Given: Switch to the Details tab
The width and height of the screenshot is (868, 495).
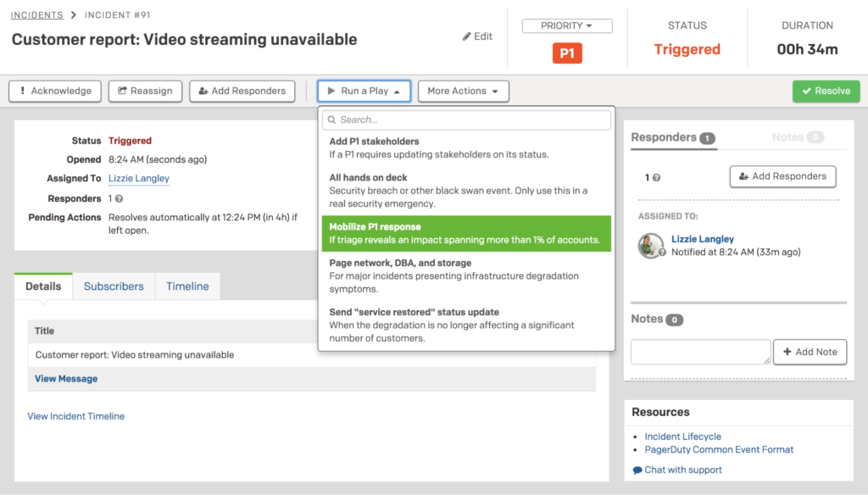Looking at the screenshot, I should (43, 286).
